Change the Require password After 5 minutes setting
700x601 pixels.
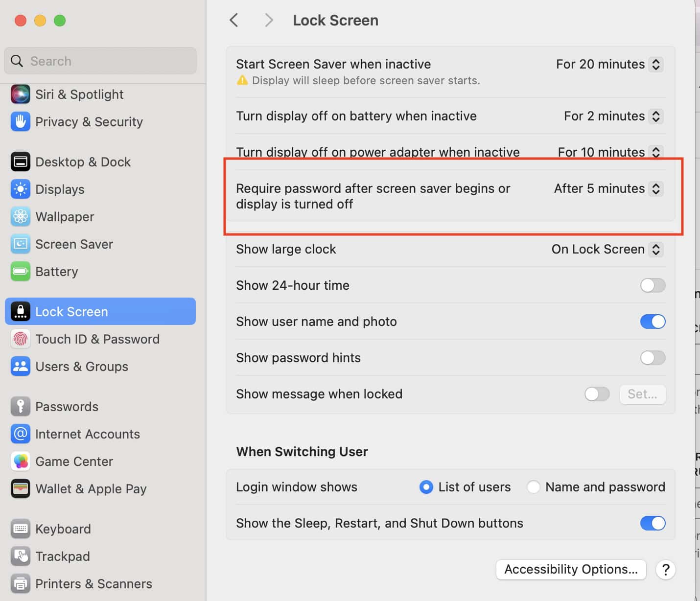tap(656, 189)
